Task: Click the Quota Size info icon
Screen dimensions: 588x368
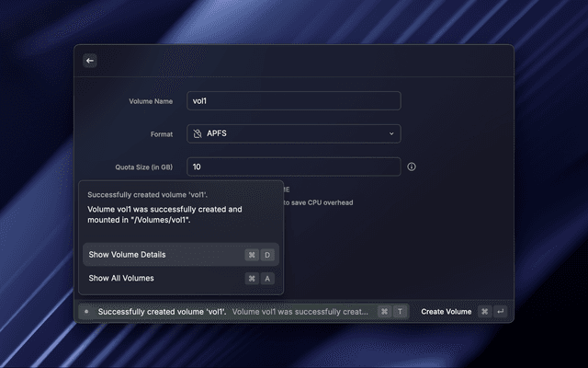Action: pos(412,167)
